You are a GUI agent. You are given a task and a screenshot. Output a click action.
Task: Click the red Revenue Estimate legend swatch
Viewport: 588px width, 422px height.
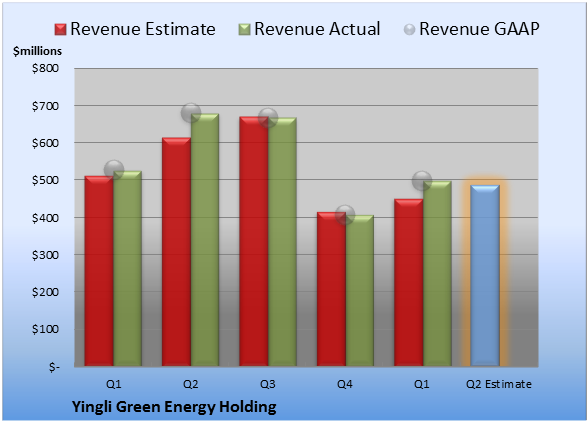tap(60, 30)
